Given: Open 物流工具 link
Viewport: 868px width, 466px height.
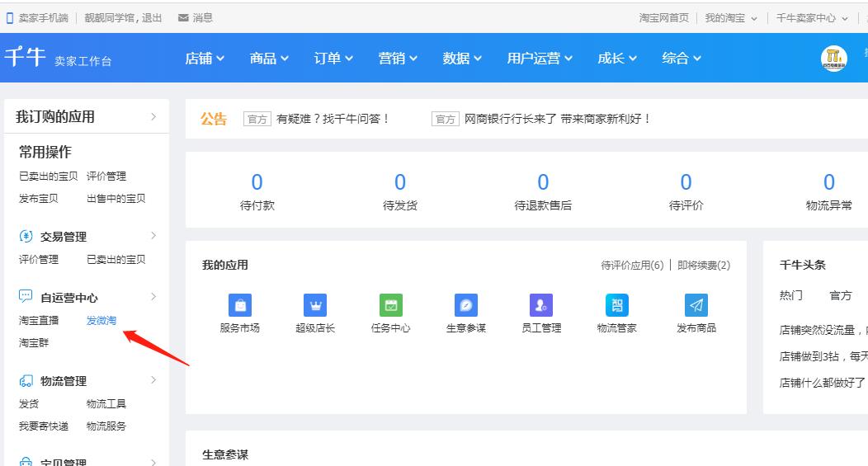Looking at the screenshot, I should (106, 404).
